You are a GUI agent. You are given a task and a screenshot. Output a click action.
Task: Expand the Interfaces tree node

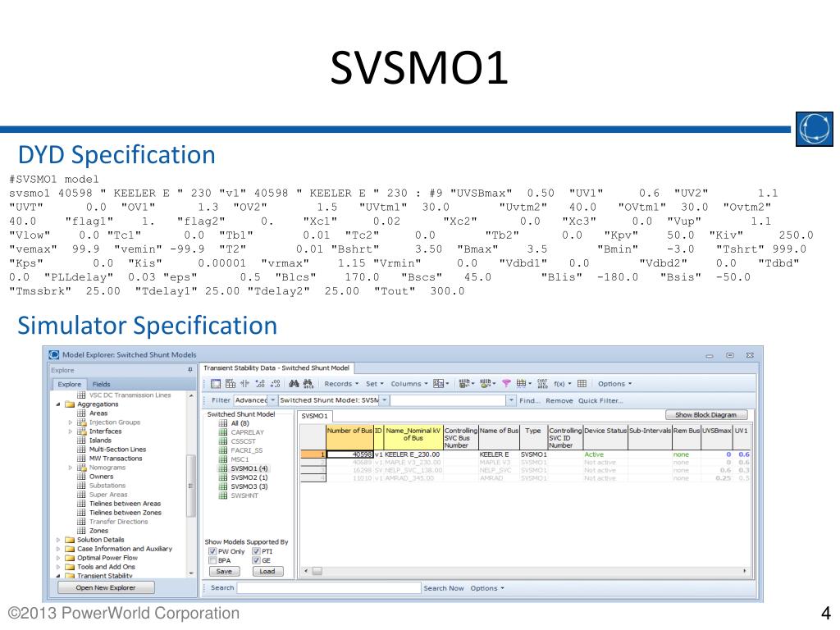click(71, 431)
